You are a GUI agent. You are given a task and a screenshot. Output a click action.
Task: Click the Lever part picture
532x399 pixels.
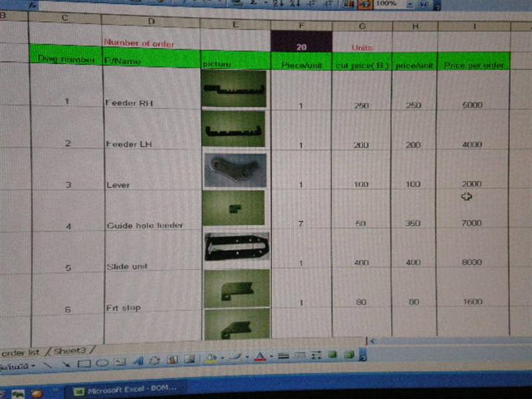(x=235, y=170)
